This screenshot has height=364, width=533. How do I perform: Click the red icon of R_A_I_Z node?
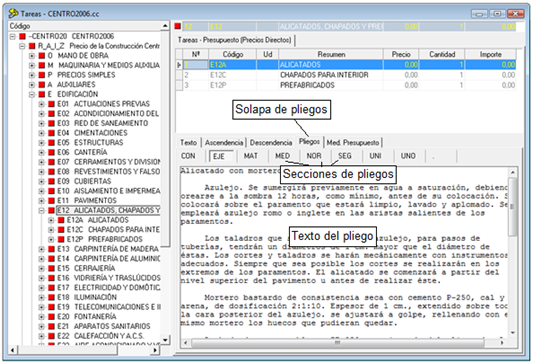point(32,46)
